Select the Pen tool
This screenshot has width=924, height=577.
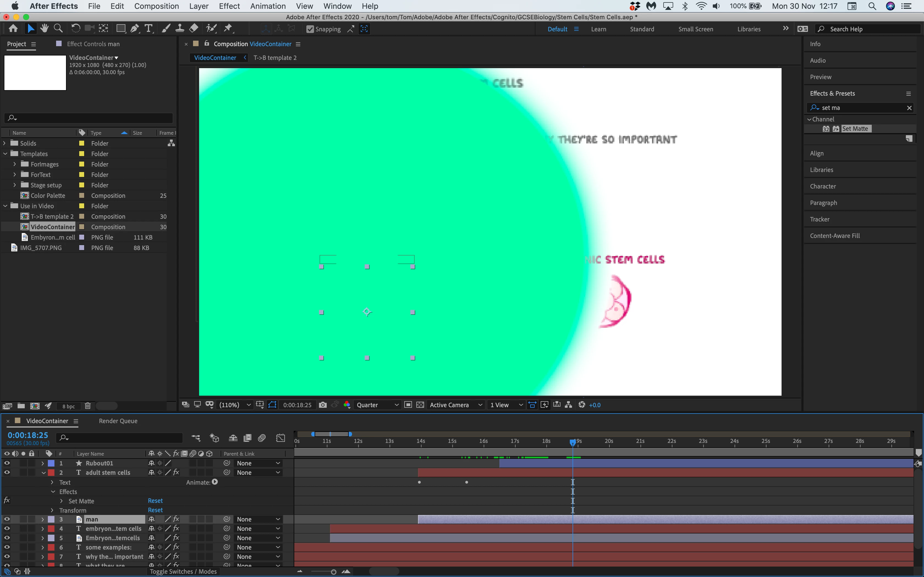[x=134, y=29]
